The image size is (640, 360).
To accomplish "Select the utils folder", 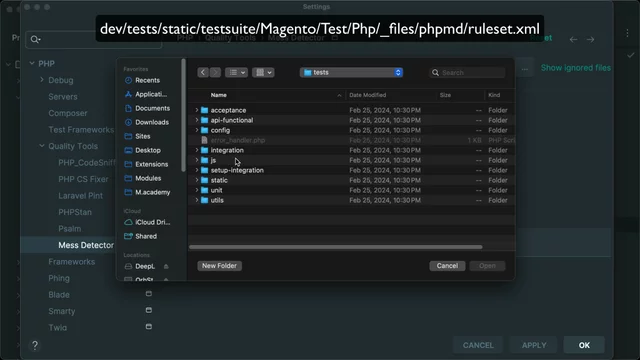I will tap(351, 200).
